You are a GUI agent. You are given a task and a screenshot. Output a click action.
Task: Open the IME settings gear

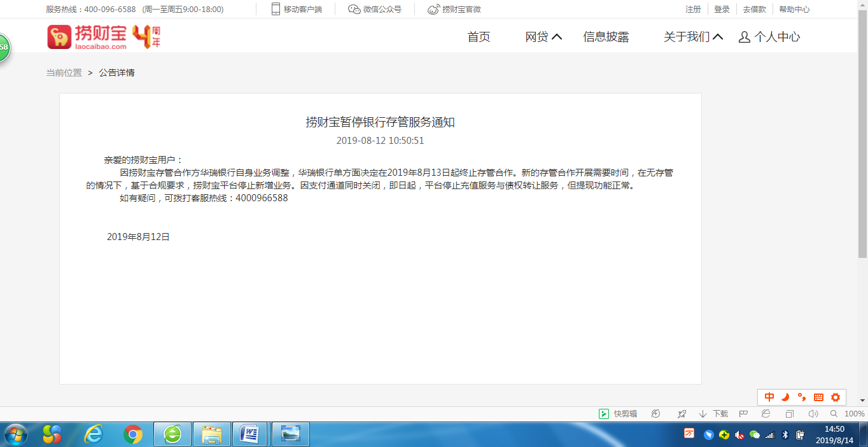coord(836,397)
